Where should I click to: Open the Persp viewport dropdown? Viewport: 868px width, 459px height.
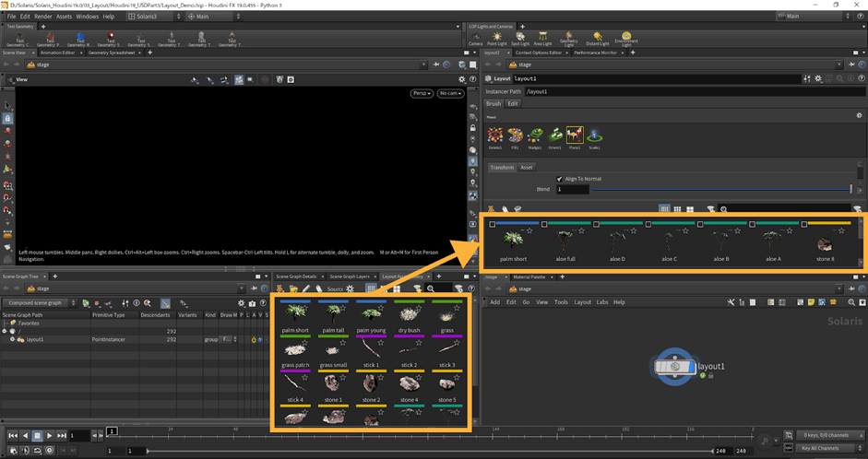click(x=422, y=93)
